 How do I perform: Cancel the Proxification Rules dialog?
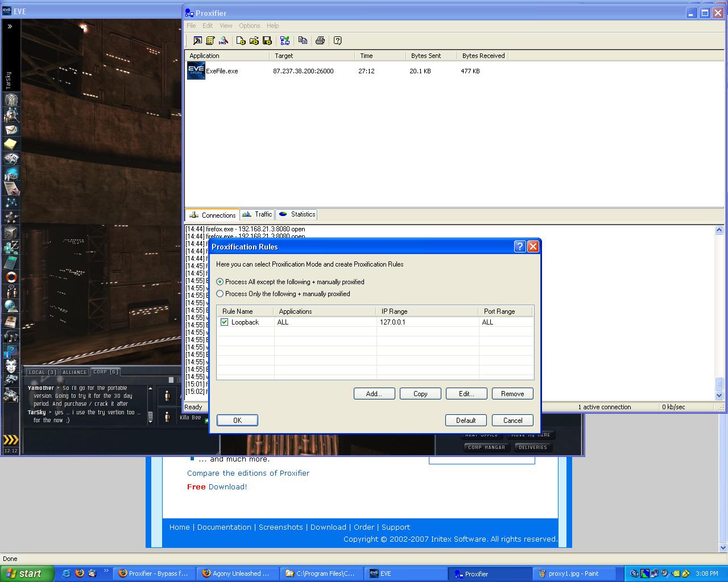(512, 420)
